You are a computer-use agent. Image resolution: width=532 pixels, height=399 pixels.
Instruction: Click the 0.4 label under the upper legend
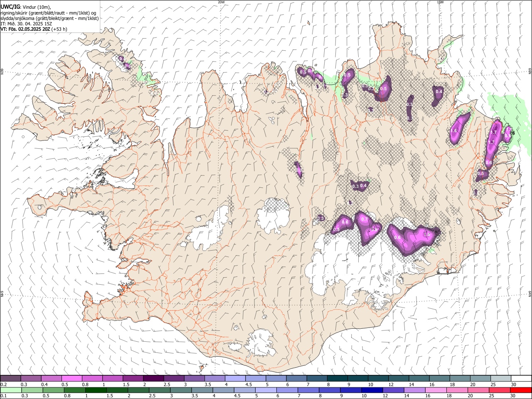click(x=44, y=384)
